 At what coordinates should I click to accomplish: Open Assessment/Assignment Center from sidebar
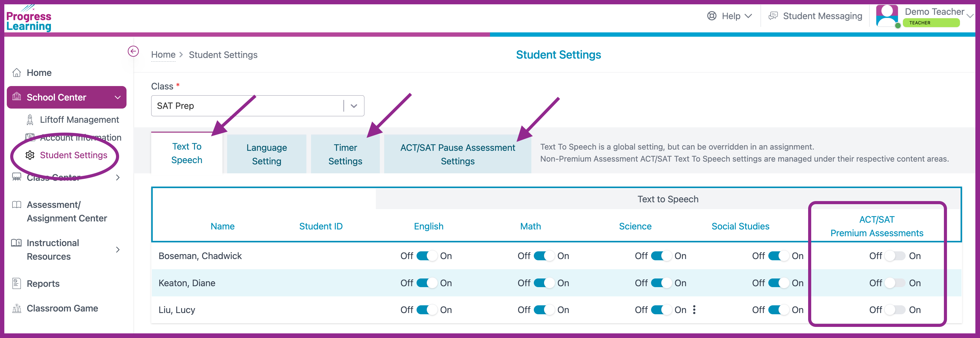(67, 211)
